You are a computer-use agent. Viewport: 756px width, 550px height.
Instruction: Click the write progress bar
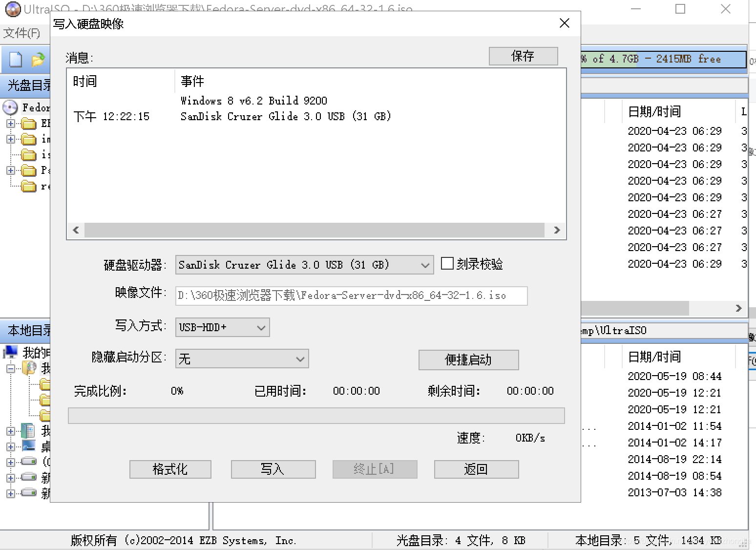(x=316, y=415)
